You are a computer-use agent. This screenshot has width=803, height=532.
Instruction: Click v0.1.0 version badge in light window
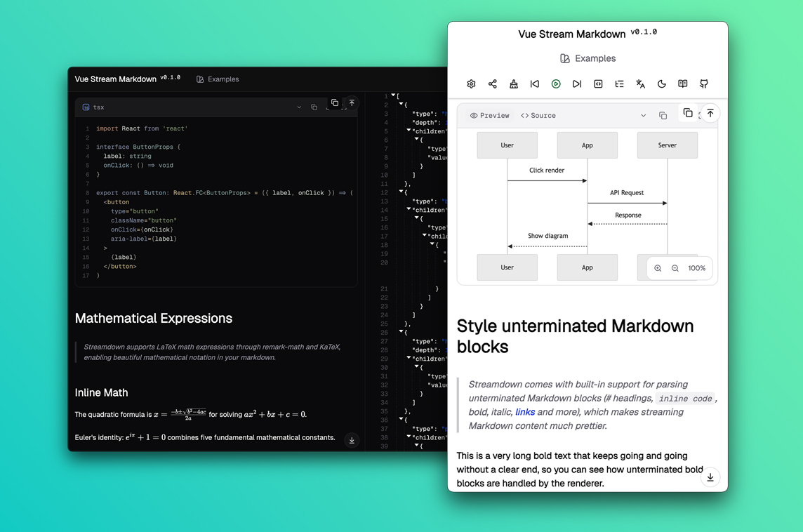click(644, 32)
